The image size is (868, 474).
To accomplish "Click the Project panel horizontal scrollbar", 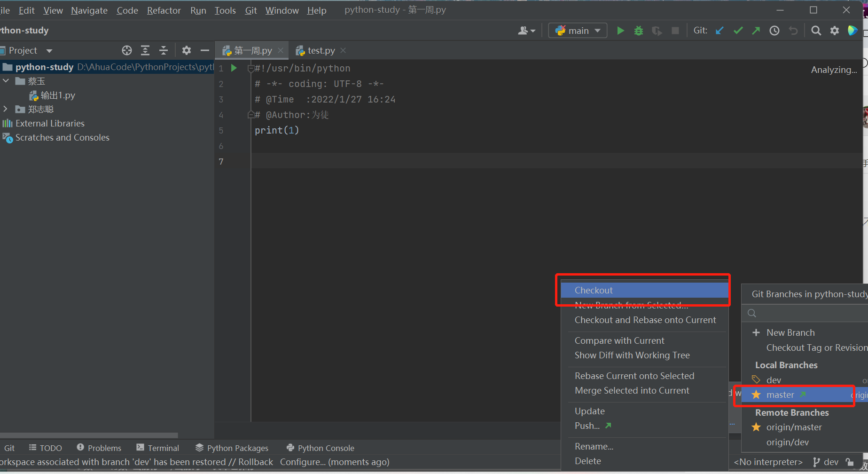I will (89, 435).
